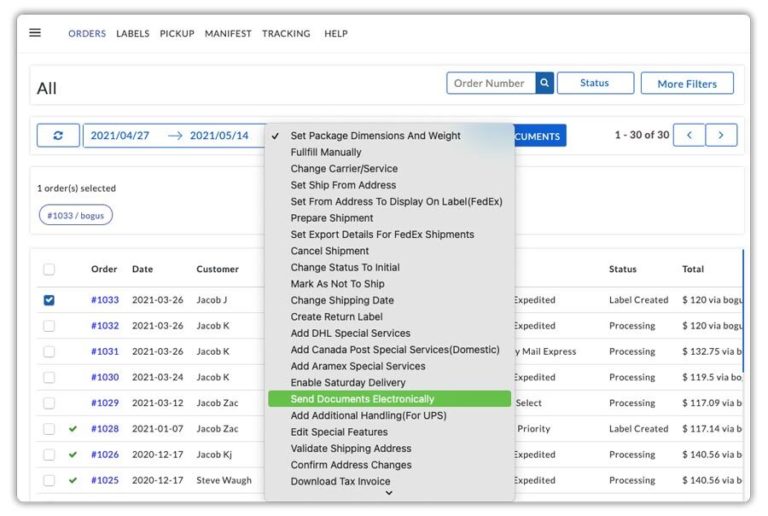768x516 pixels.
Task: Open order link #1028
Action: tap(105, 429)
